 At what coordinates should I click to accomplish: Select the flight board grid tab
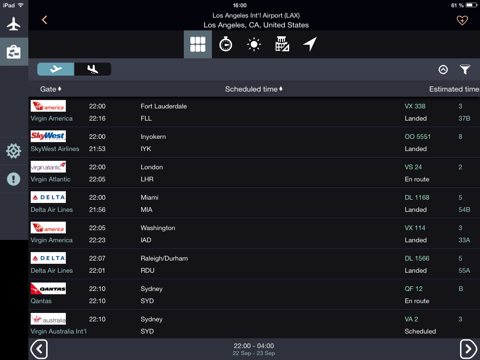(x=198, y=44)
